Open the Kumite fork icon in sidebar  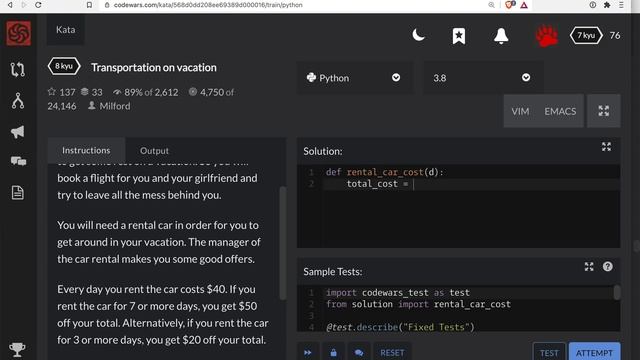point(18,101)
